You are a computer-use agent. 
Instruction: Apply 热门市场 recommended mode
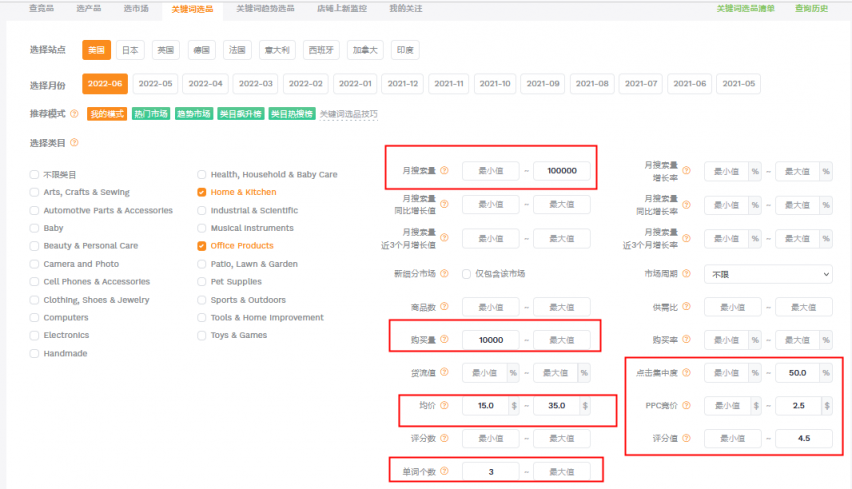click(151, 114)
